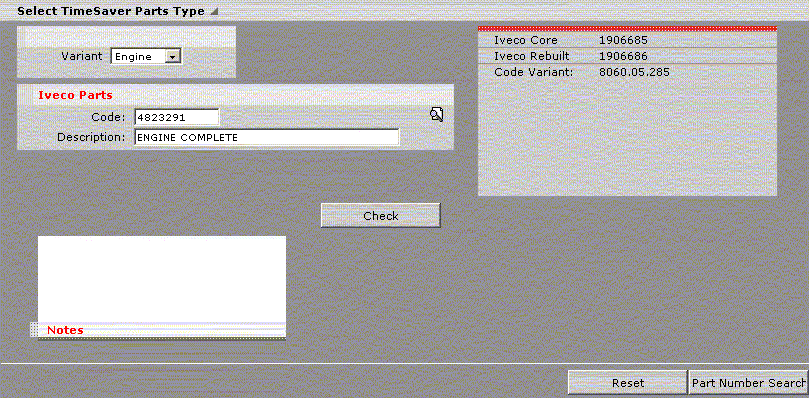Select the Code Variant value 8060.05.285
Screen dimensions: 809x398
pos(634,72)
